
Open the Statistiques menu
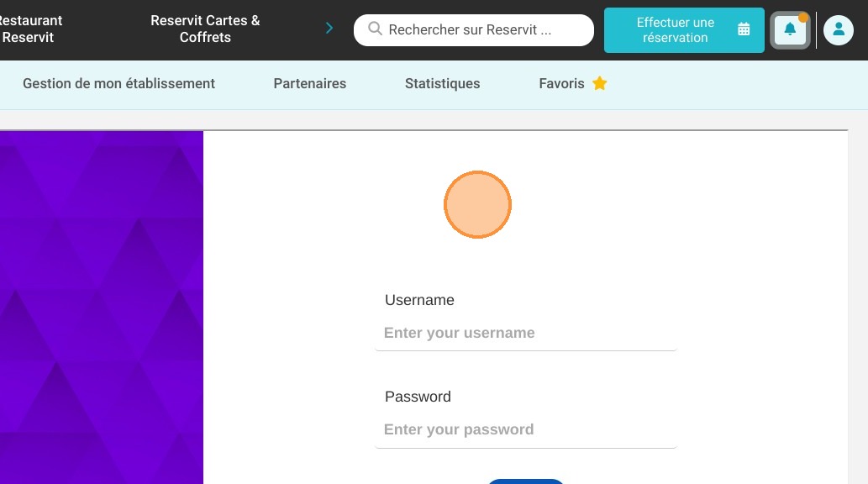(442, 84)
